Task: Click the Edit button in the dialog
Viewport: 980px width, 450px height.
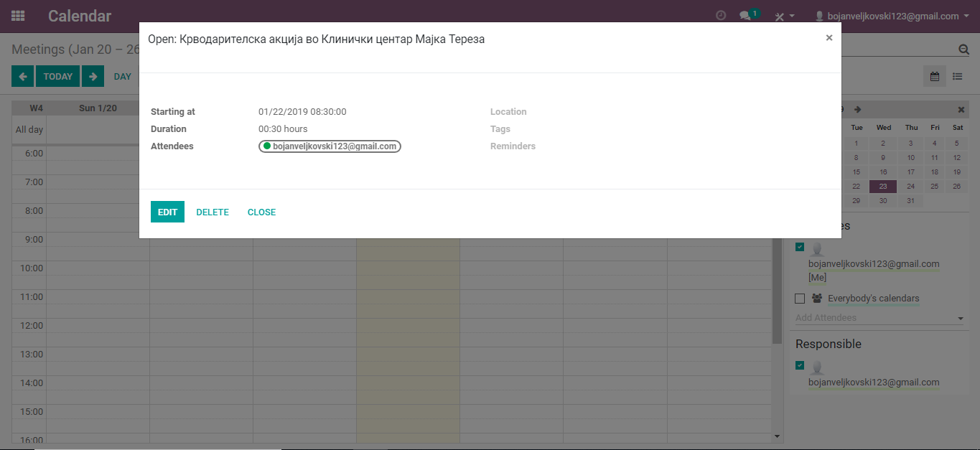Action: pos(167,212)
